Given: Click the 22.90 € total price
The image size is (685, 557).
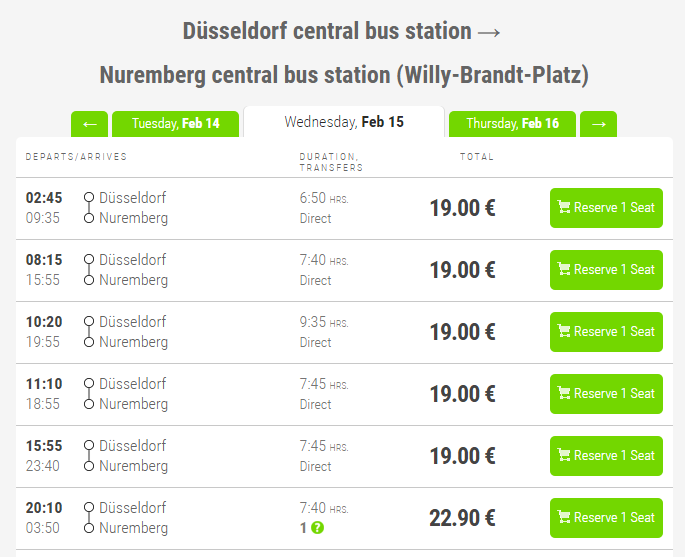Looking at the screenshot, I should (x=462, y=518).
